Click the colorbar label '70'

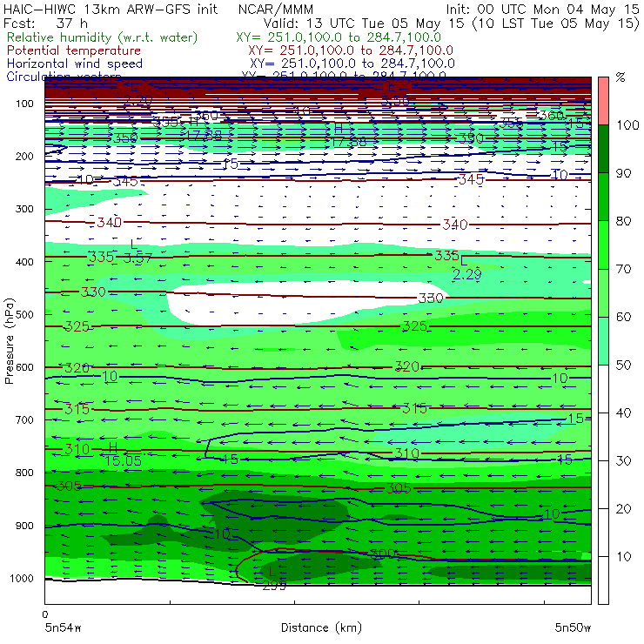tap(623, 269)
